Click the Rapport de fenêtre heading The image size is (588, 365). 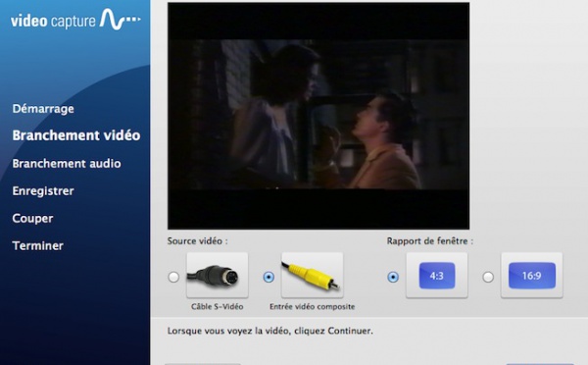pos(430,241)
